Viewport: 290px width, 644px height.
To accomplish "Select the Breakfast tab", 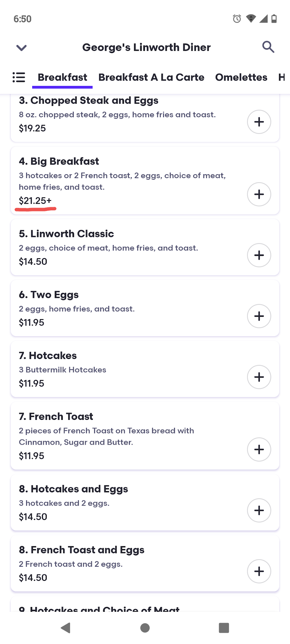I will click(x=63, y=77).
